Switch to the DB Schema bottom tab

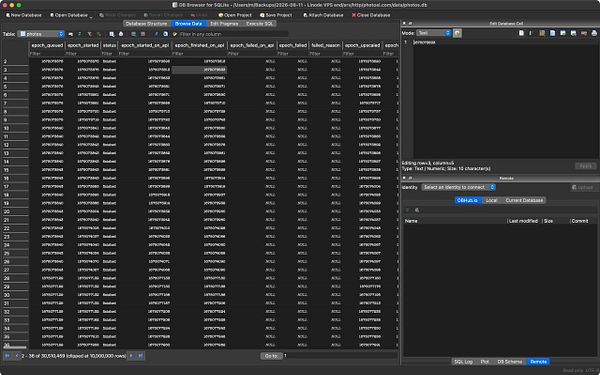coord(509,362)
